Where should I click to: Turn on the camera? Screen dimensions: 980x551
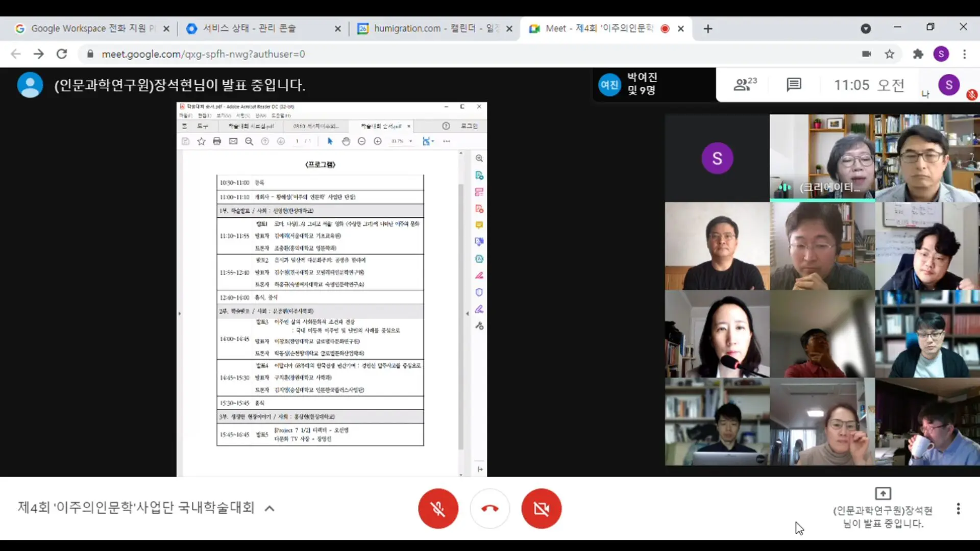541,509
